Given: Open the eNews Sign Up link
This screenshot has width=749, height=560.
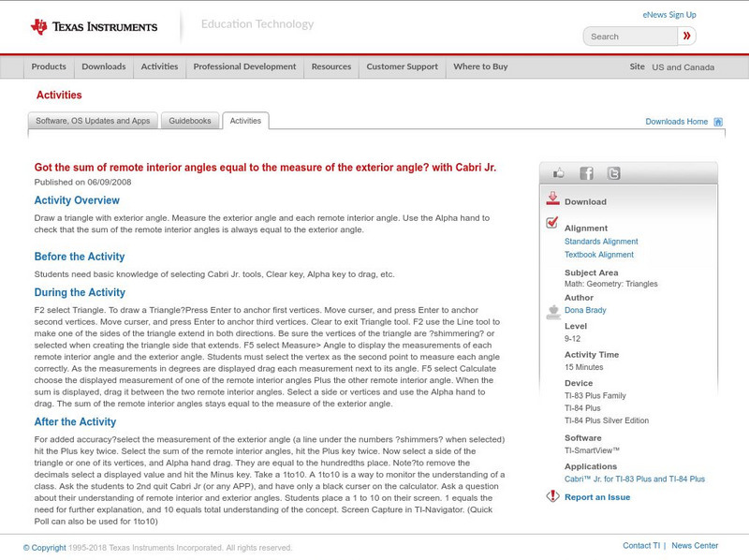Looking at the screenshot, I should (669, 15).
